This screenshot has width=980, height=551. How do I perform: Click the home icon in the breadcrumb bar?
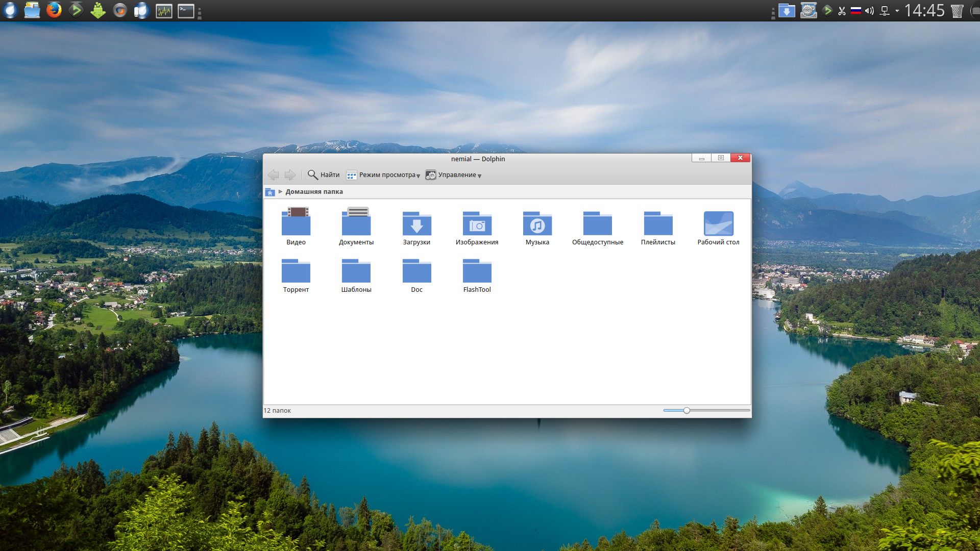point(270,192)
